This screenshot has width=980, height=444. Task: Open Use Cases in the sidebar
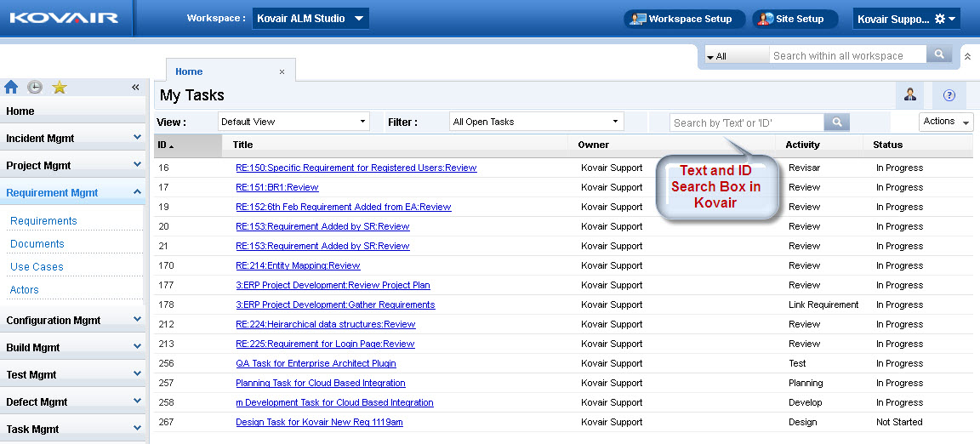tap(37, 267)
